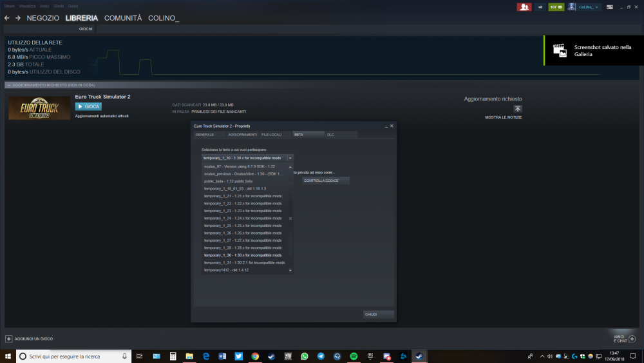This screenshot has width=644, height=363.
Task: Open the Steam menu
Action: point(10,6)
